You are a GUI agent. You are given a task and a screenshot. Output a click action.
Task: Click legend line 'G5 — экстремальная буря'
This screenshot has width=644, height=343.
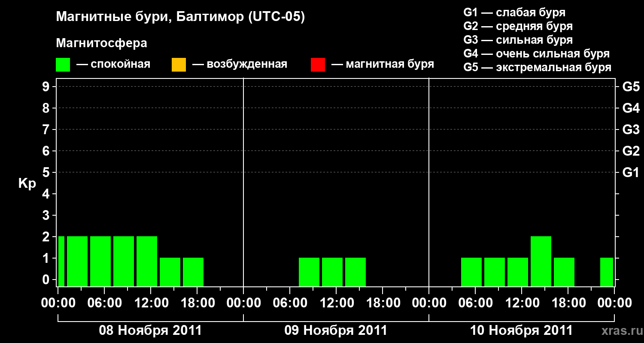[538, 67]
